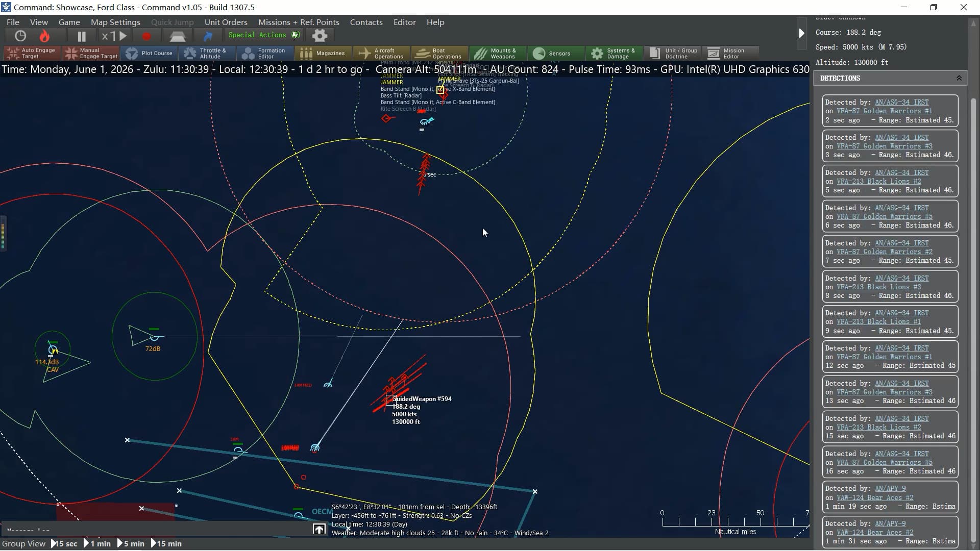Advance time by 1 min
Viewport: 980px width, 551px height.
(97, 543)
